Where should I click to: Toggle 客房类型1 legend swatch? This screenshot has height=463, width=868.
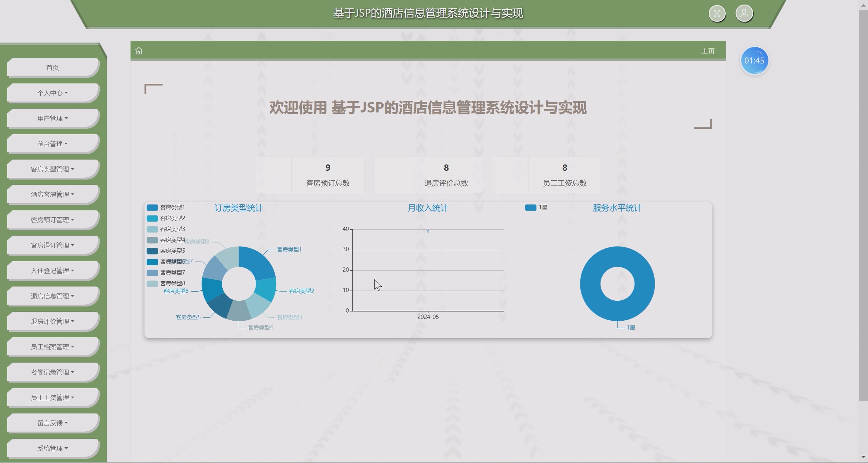click(152, 208)
